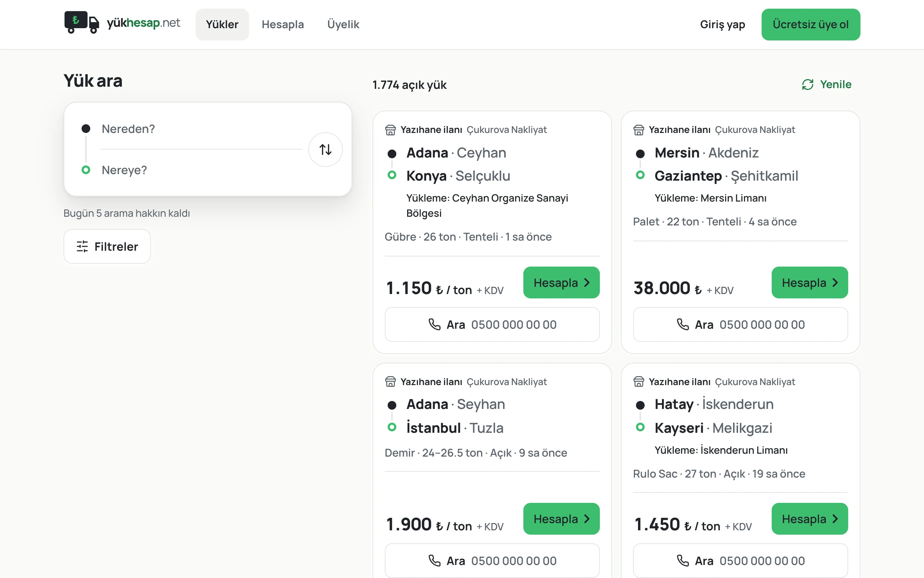Screen dimensions: 924x578
Task: Open the Yükler tab
Action: point(222,25)
